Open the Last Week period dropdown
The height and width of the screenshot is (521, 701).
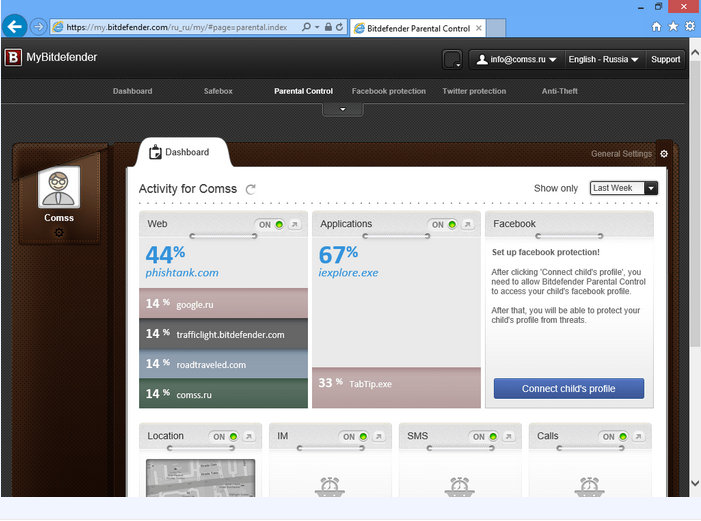tap(624, 188)
